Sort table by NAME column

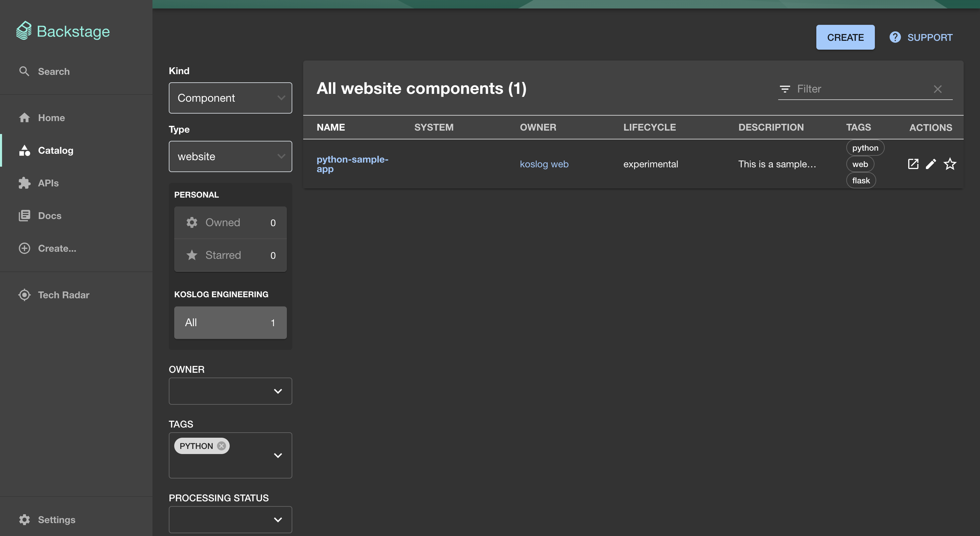pyautogui.click(x=331, y=127)
